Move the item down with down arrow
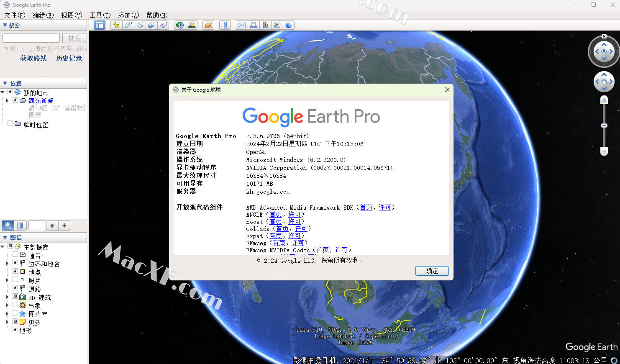The width and height of the screenshot is (620, 364). click(64, 226)
